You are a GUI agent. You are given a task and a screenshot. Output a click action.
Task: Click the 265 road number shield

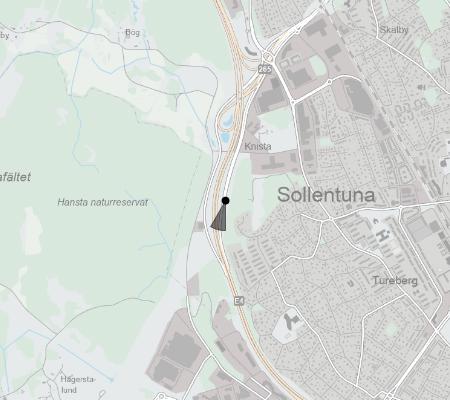pyautogui.click(x=265, y=69)
